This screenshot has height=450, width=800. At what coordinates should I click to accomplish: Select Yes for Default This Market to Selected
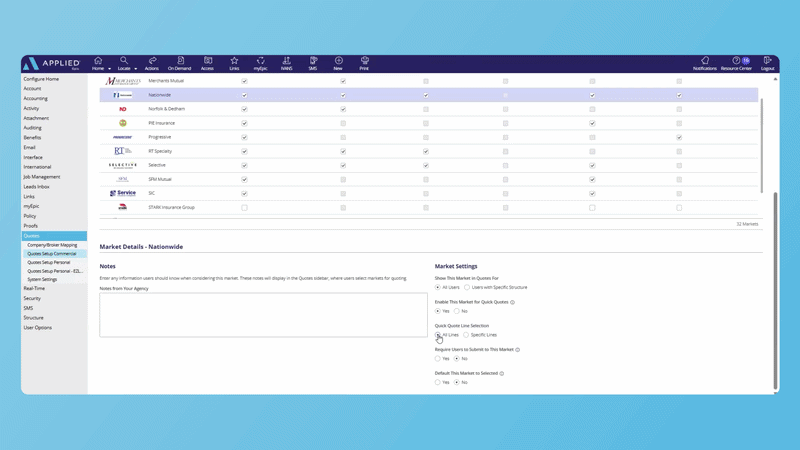click(x=438, y=382)
